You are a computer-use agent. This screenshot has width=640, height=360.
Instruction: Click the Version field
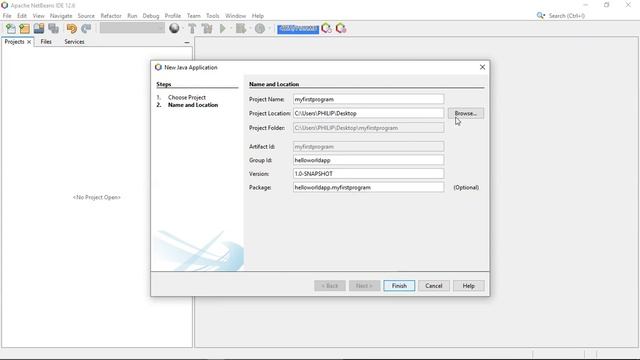pos(368,173)
